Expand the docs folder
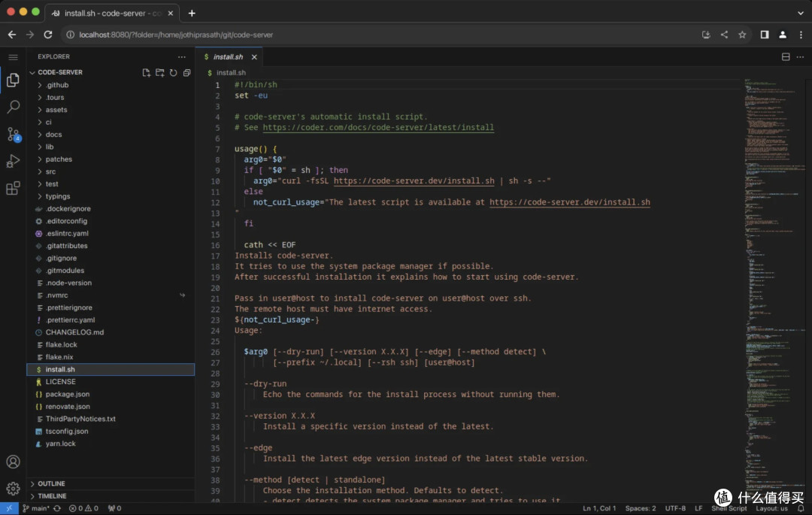The image size is (812, 515). [x=111, y=135]
